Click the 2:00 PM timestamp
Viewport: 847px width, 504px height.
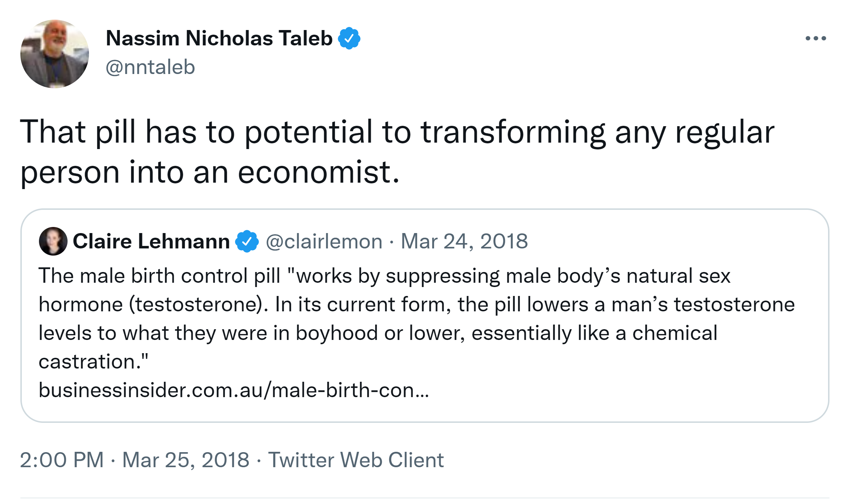[x=61, y=460]
